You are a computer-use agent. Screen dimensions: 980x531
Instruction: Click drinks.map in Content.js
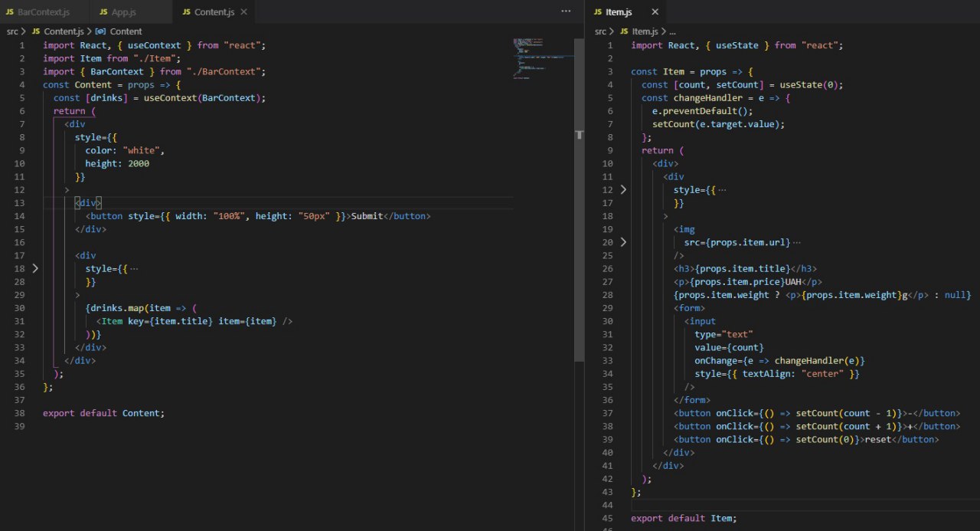click(x=117, y=308)
